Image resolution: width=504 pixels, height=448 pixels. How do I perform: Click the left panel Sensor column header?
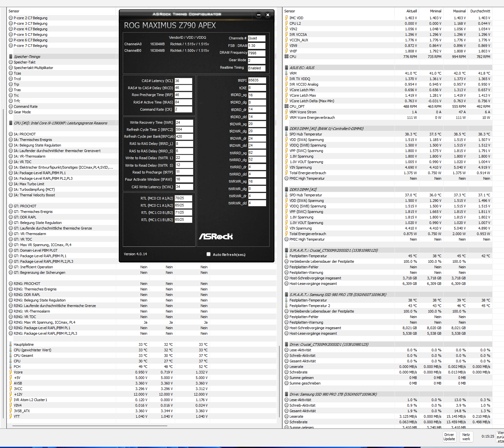click(14, 11)
